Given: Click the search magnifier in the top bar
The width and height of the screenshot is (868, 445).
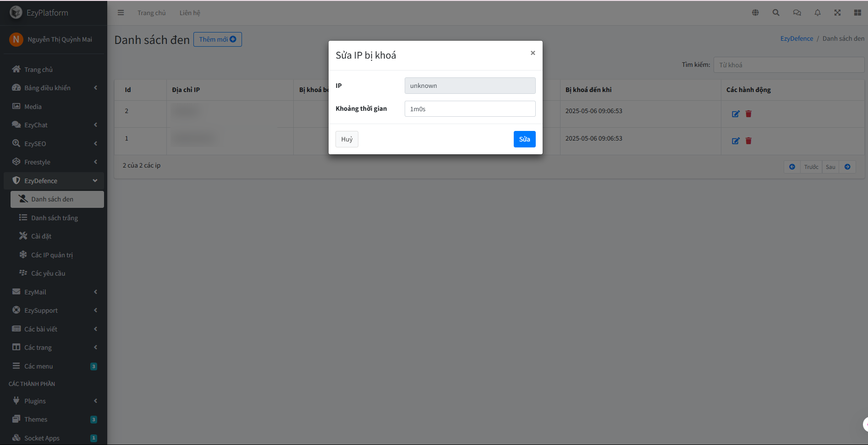Looking at the screenshot, I should tap(776, 12).
